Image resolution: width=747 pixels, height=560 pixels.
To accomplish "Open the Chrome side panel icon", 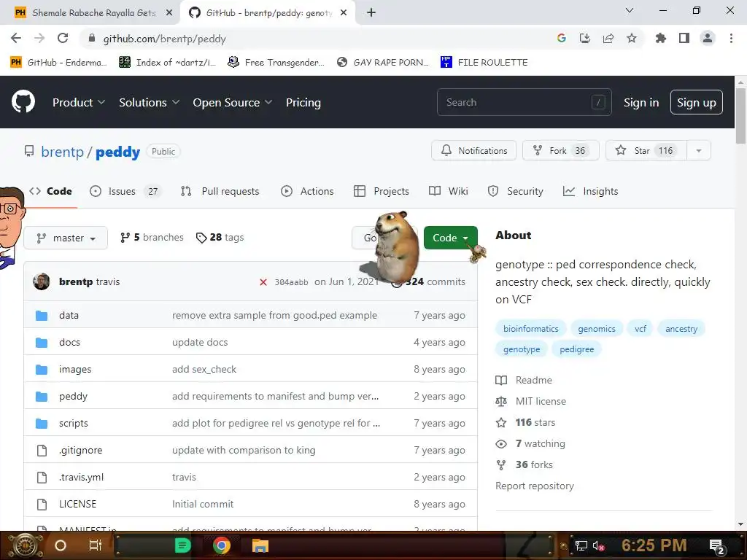I will pyautogui.click(x=684, y=38).
